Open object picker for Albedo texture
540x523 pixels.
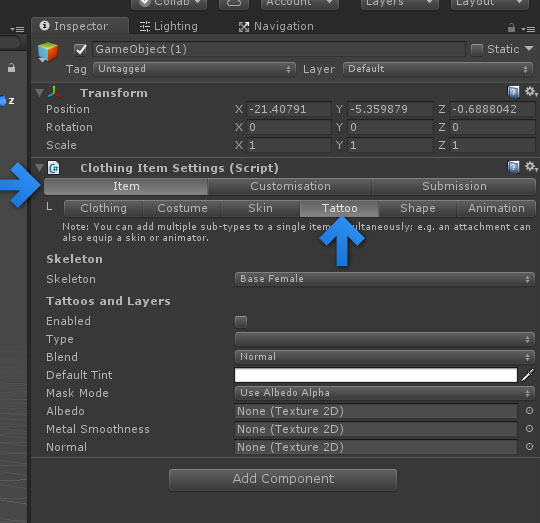coord(529,411)
